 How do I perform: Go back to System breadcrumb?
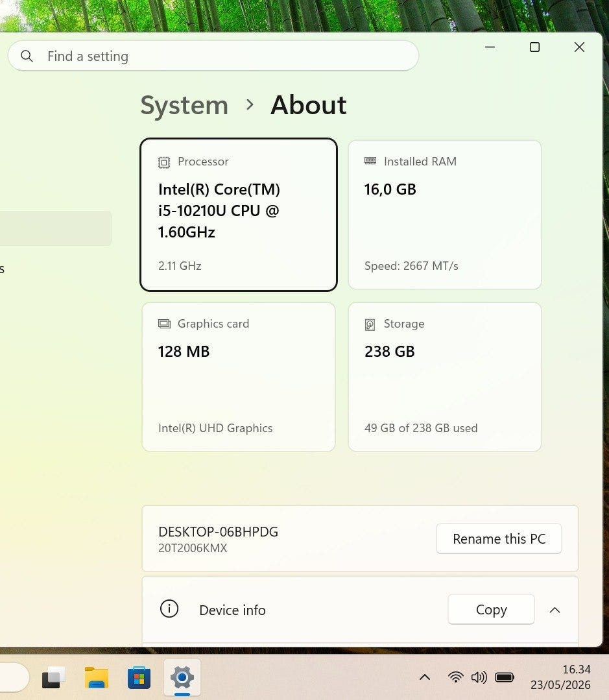click(184, 105)
